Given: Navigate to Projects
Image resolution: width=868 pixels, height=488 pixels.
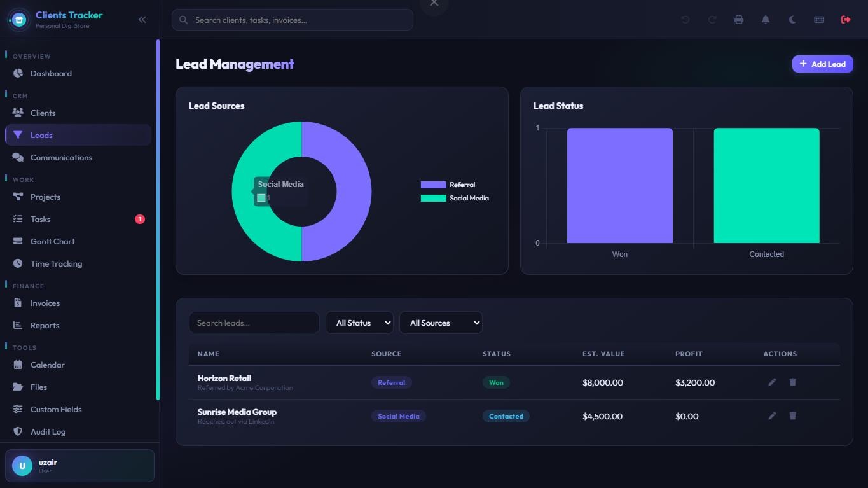Looking at the screenshot, I should pyautogui.click(x=78, y=197).
